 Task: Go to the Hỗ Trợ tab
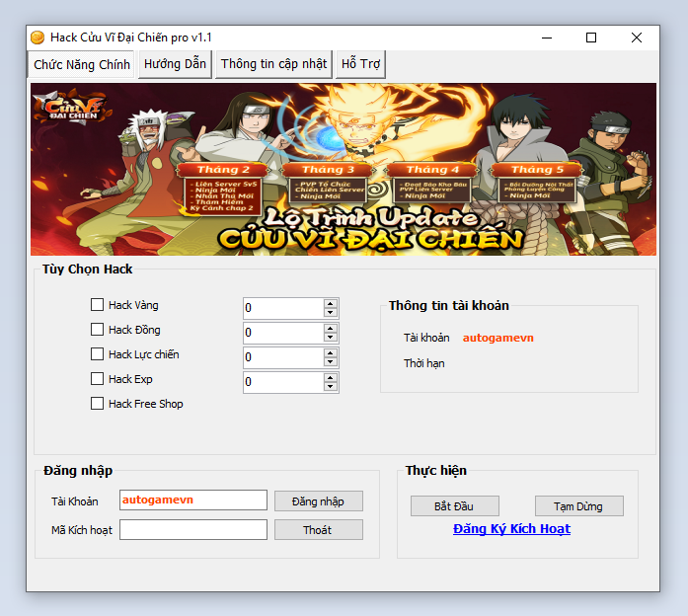click(360, 64)
